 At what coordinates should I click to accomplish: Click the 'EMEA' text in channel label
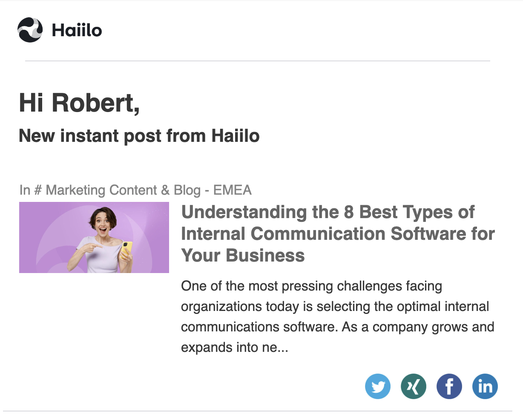pyautogui.click(x=232, y=190)
